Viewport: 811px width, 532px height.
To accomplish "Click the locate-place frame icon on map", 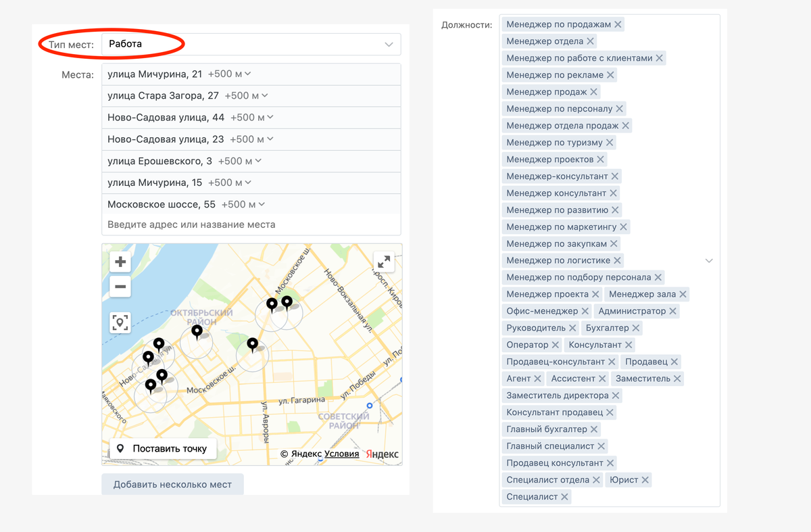I will coord(120,322).
